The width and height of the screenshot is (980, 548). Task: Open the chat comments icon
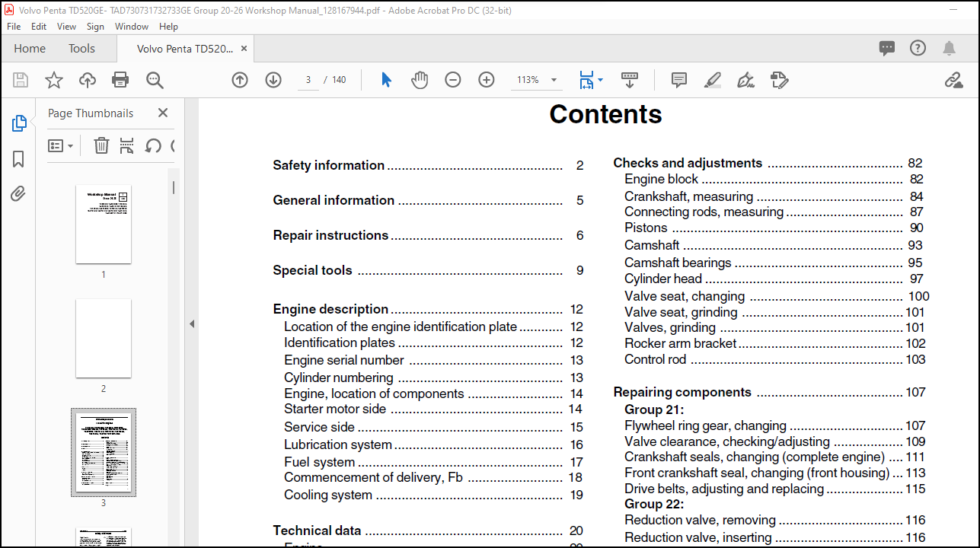point(887,48)
